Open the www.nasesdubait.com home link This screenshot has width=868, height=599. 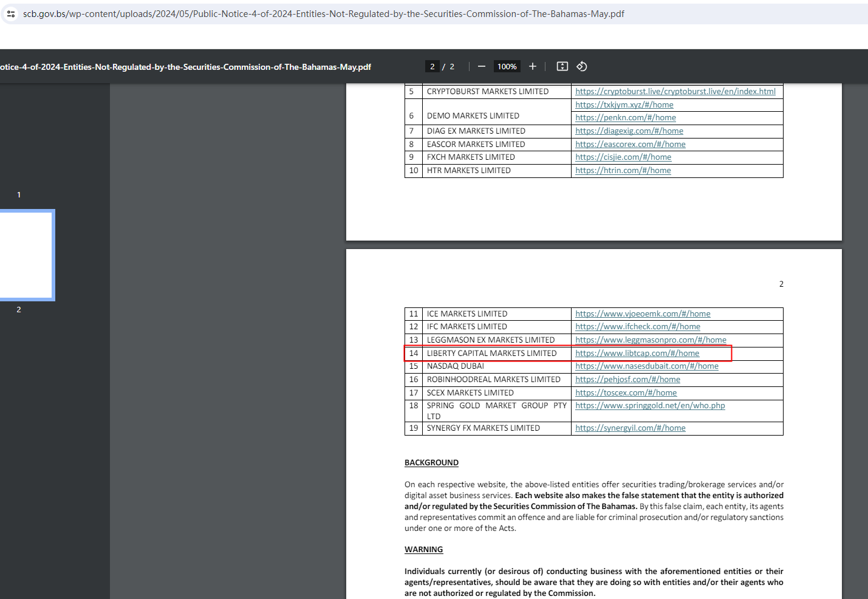pos(646,366)
